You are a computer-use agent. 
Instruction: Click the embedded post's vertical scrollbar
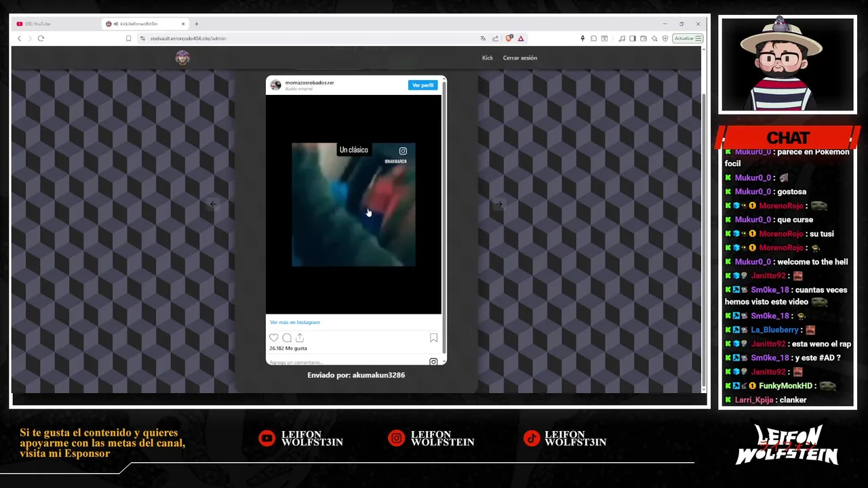coord(444,217)
